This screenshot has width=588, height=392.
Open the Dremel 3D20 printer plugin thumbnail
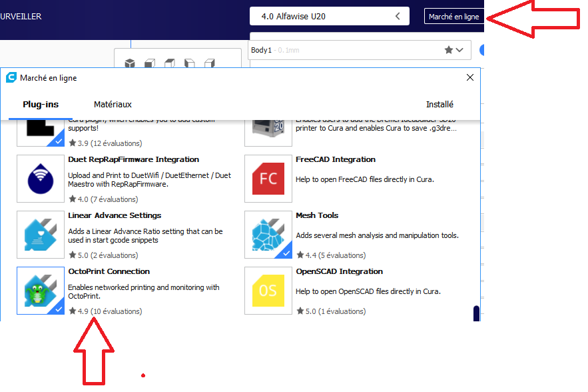click(268, 133)
